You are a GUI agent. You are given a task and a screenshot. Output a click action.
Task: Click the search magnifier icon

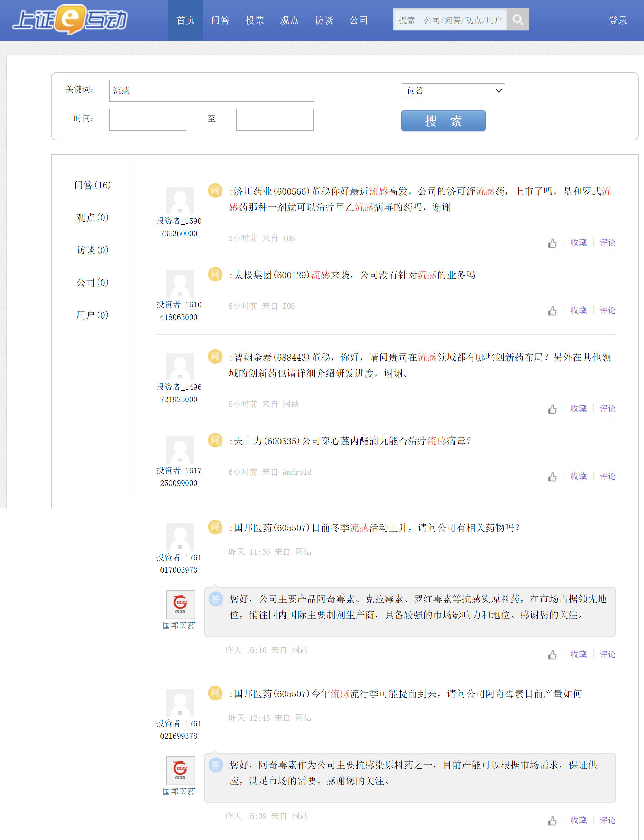518,20
